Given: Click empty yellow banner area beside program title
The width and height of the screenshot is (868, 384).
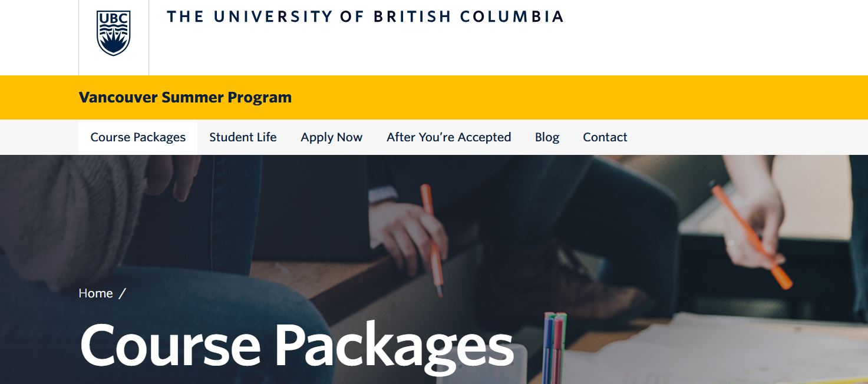Looking at the screenshot, I should (x=577, y=97).
